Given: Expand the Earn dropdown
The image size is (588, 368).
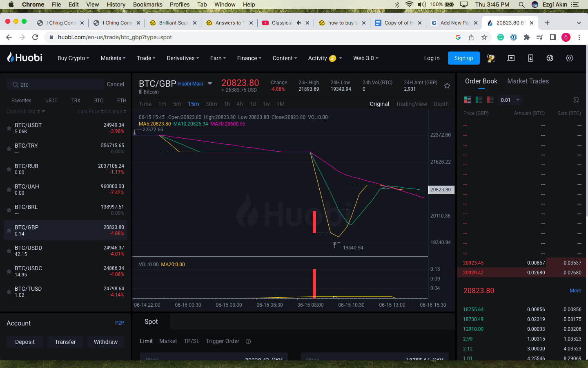Looking at the screenshot, I should (x=218, y=58).
